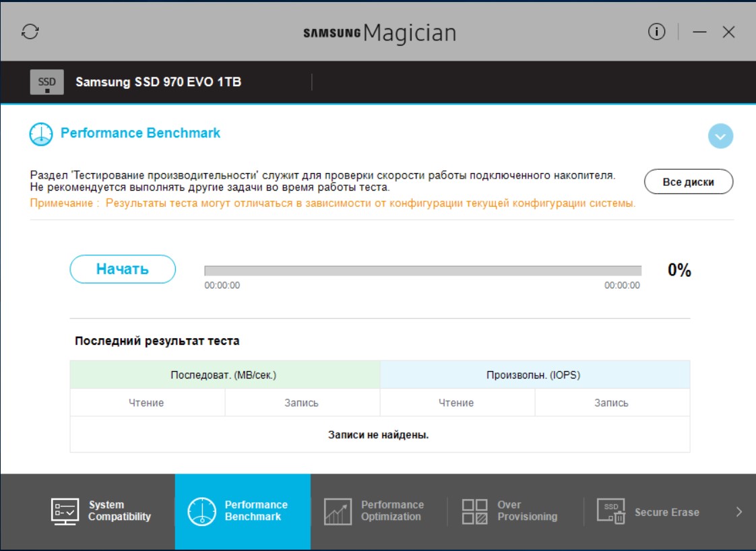The image size is (756, 551).
Task: Click Performance Optimization chart icon
Action: click(338, 511)
